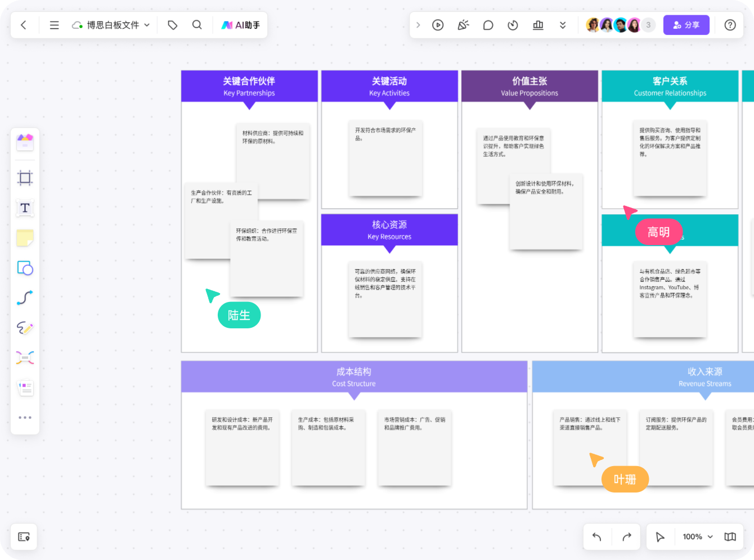Open more tools ellipsis in sidebar
The width and height of the screenshot is (754, 560).
point(25,417)
